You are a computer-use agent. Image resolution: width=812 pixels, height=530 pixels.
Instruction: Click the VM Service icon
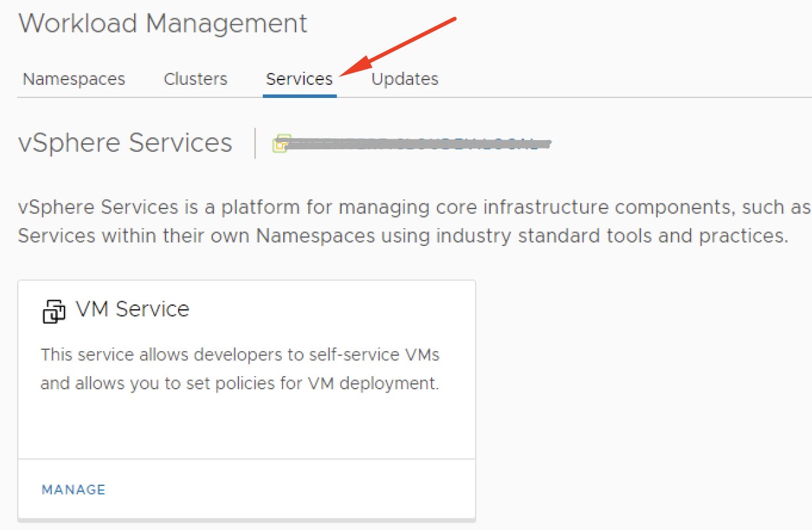coord(55,311)
